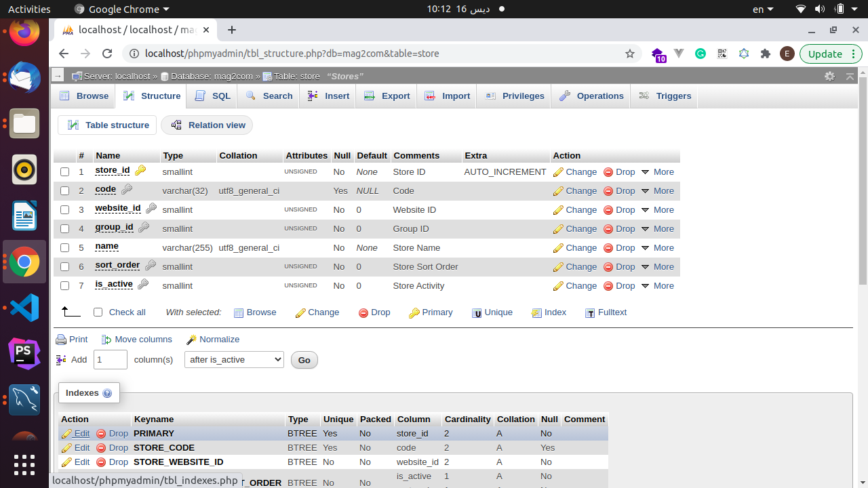Tick the checkbox for the store_id column
The height and width of the screenshot is (488, 868).
[65, 172]
